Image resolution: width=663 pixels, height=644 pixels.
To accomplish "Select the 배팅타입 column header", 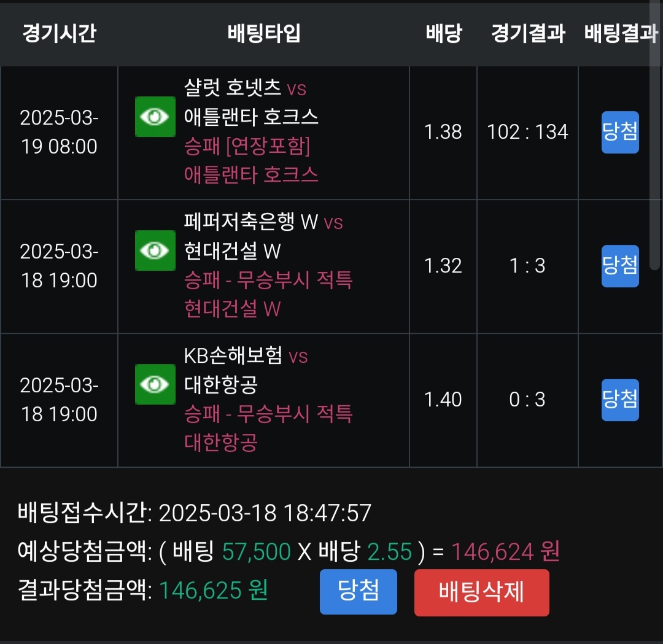I will (264, 33).
